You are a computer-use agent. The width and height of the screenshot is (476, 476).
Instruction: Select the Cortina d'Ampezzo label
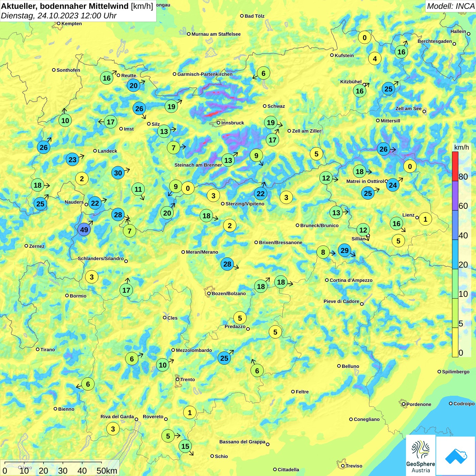tap(351, 280)
